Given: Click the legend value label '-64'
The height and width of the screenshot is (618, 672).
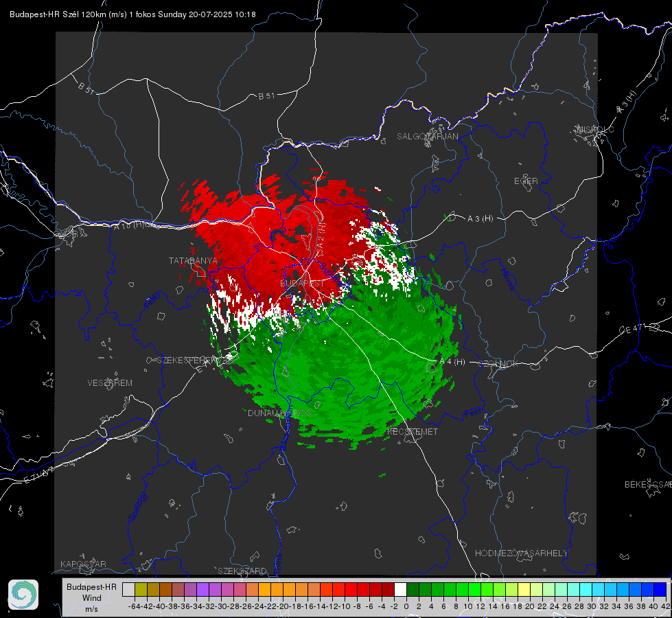Looking at the screenshot, I should (x=135, y=606).
